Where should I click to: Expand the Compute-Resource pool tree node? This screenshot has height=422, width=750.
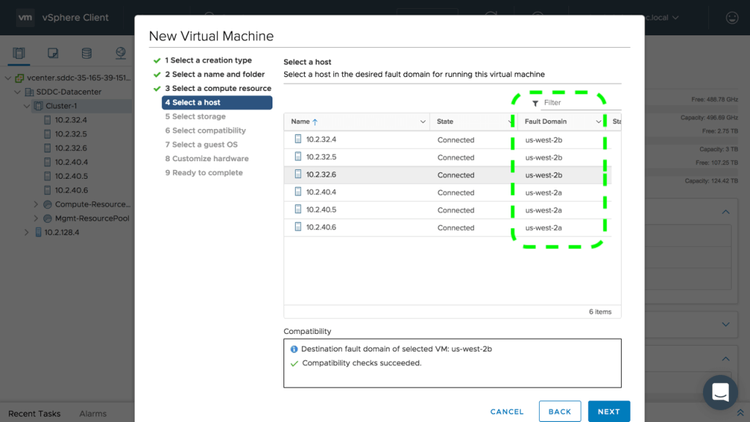[36, 204]
